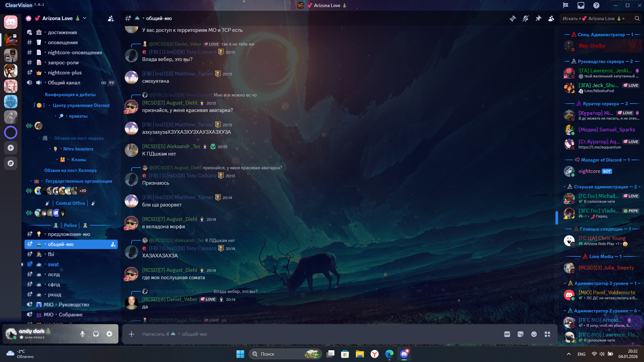Click Explore Discoverable Servers compass

(11, 163)
